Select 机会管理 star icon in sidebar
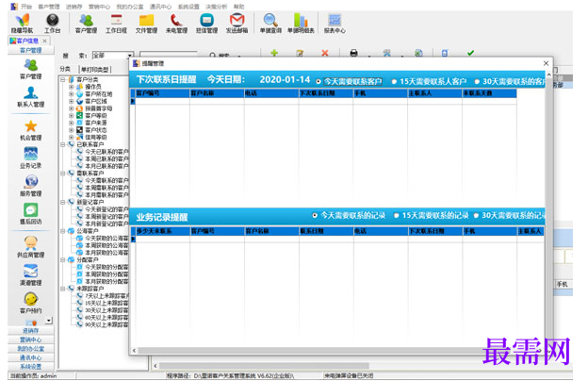 click(31, 130)
